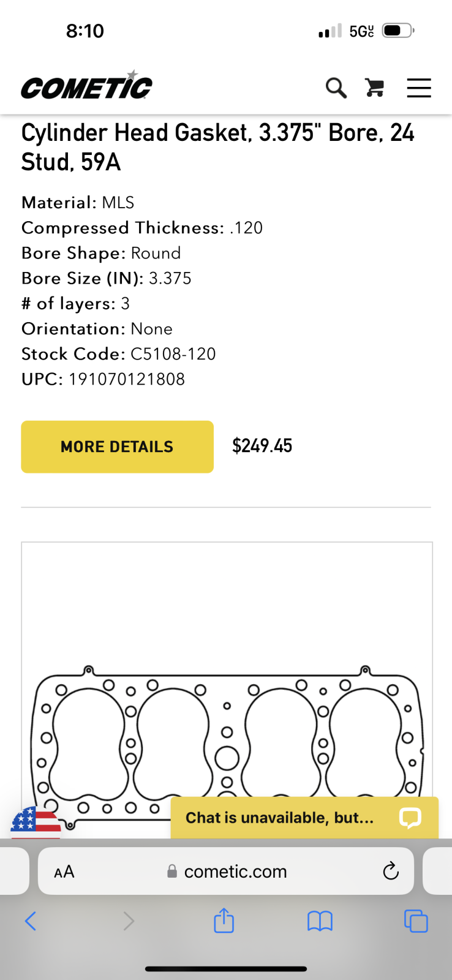Viewport: 452px width, 980px height.
Task: Reload the page in Safari
Action: click(x=391, y=871)
